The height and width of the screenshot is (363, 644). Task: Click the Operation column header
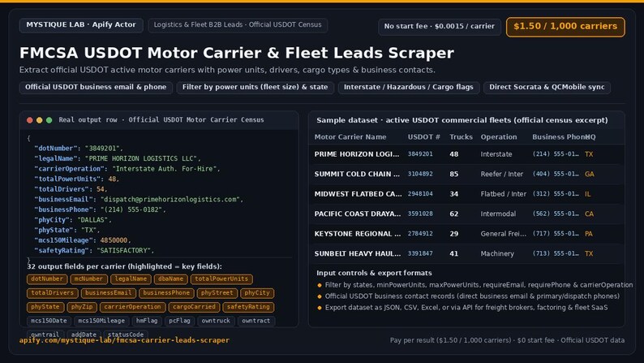499,137
